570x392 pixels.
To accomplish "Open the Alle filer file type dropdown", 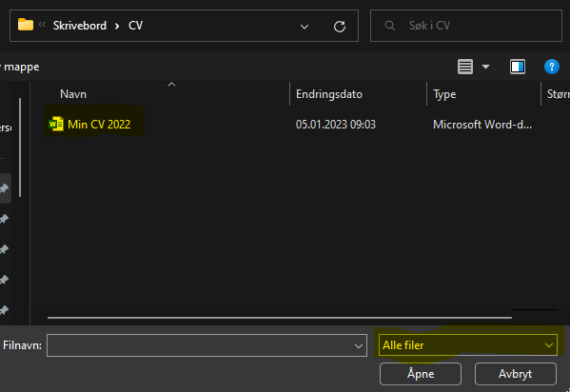I will pos(468,344).
